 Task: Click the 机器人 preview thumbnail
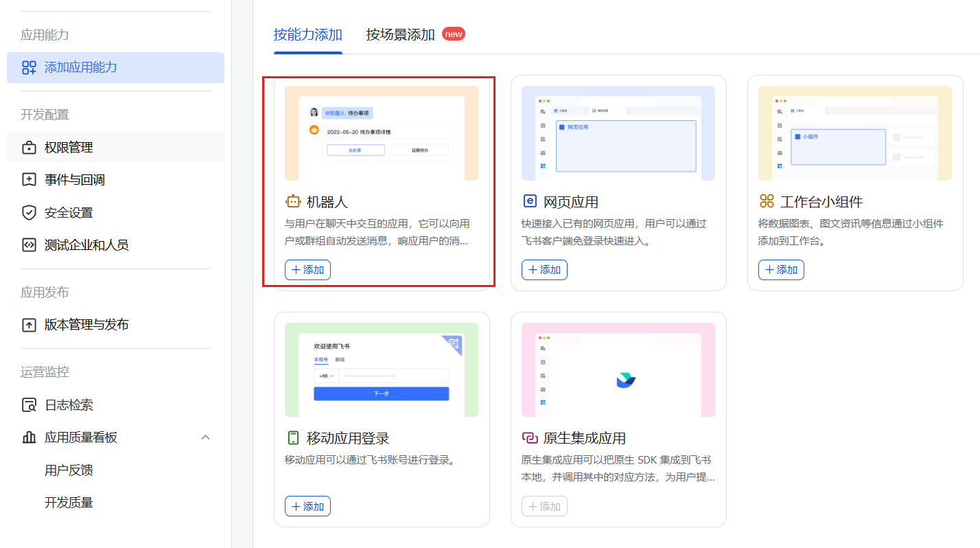tap(382, 133)
